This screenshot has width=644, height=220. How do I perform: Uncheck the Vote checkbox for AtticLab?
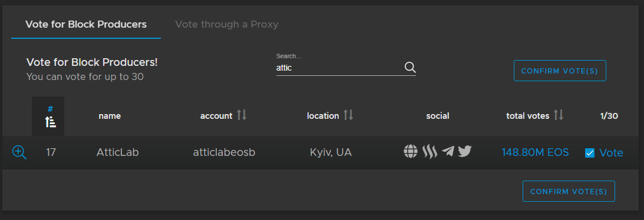pos(590,153)
